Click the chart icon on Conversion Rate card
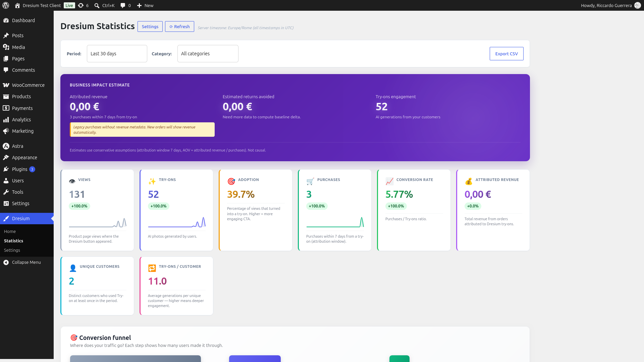Image resolution: width=644 pixels, height=362 pixels. (x=389, y=181)
